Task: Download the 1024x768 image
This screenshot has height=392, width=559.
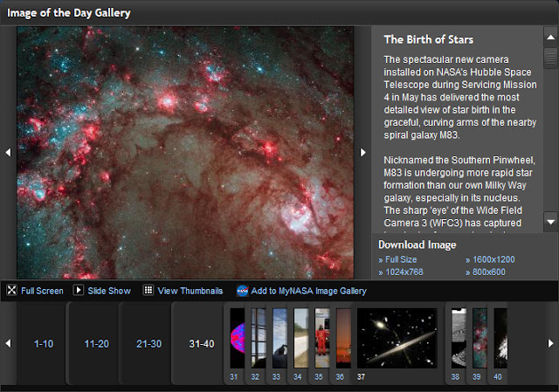Action: coord(404,272)
